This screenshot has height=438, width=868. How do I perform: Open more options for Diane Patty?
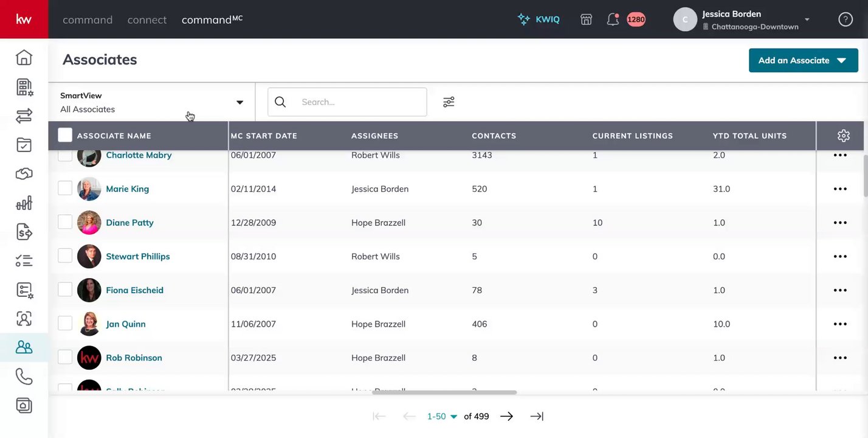point(840,223)
